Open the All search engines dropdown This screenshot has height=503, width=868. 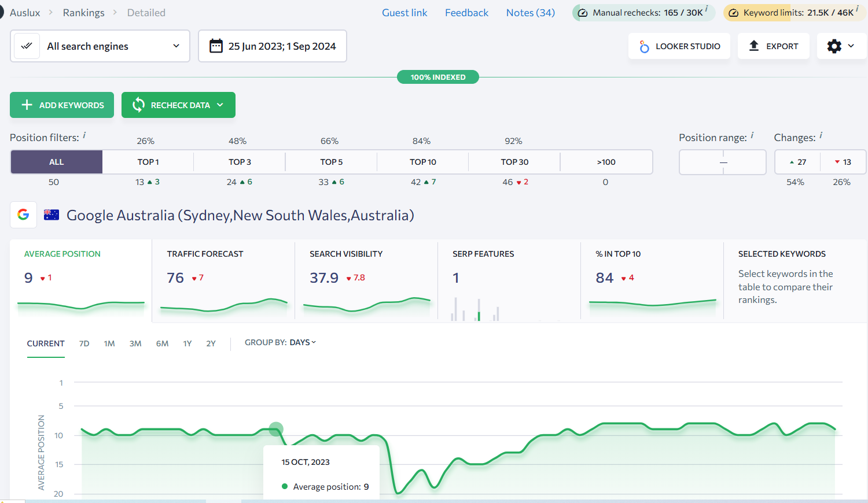click(100, 46)
